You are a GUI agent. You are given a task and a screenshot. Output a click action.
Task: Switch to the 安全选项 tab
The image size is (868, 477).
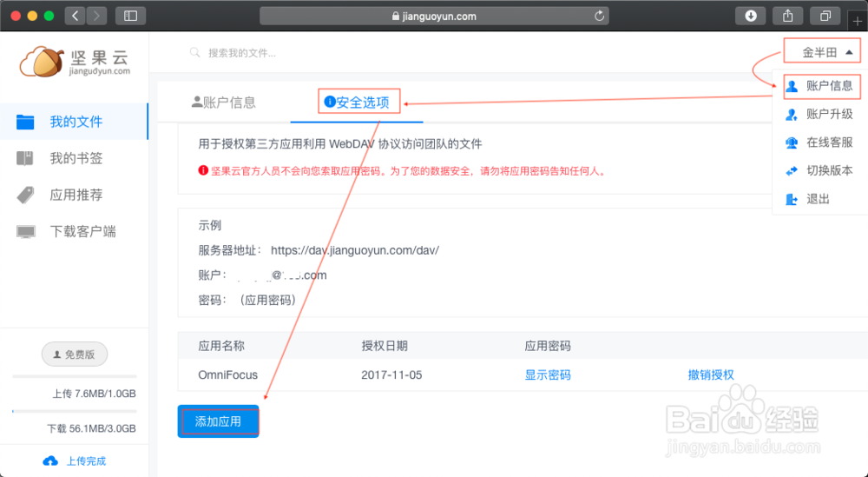coord(357,102)
